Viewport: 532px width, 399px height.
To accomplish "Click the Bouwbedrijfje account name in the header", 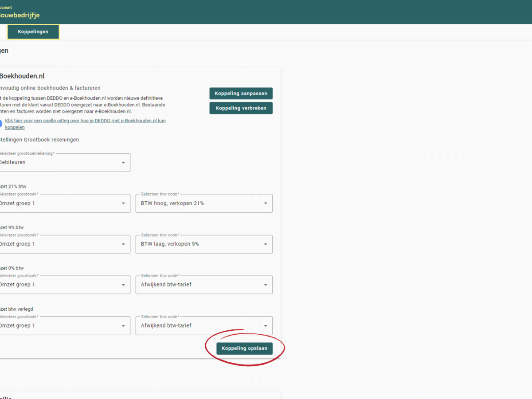I will (20, 16).
